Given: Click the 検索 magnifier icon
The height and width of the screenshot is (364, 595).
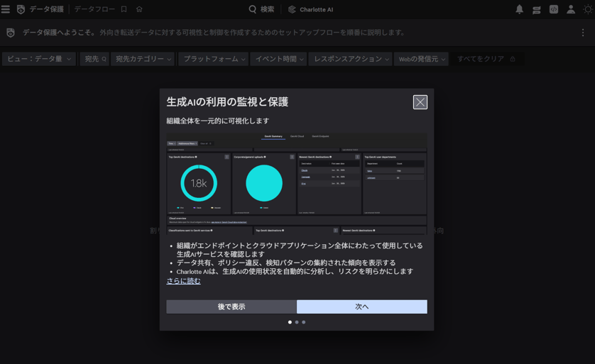Looking at the screenshot, I should [x=252, y=9].
